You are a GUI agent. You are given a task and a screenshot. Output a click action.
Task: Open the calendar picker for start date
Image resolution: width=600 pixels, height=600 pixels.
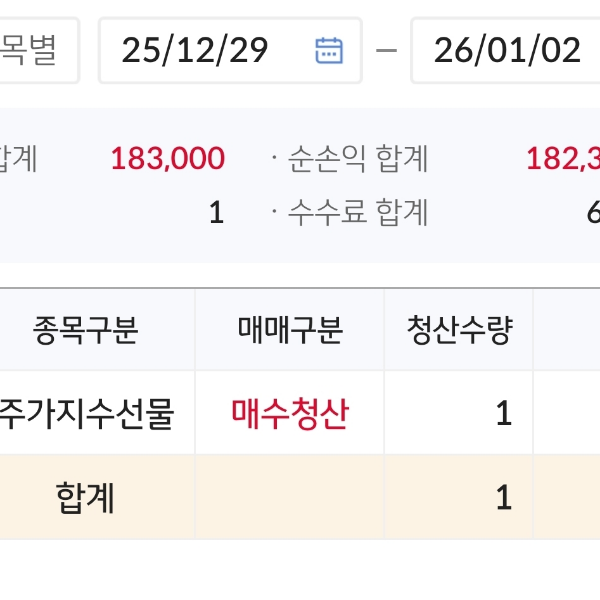click(329, 50)
